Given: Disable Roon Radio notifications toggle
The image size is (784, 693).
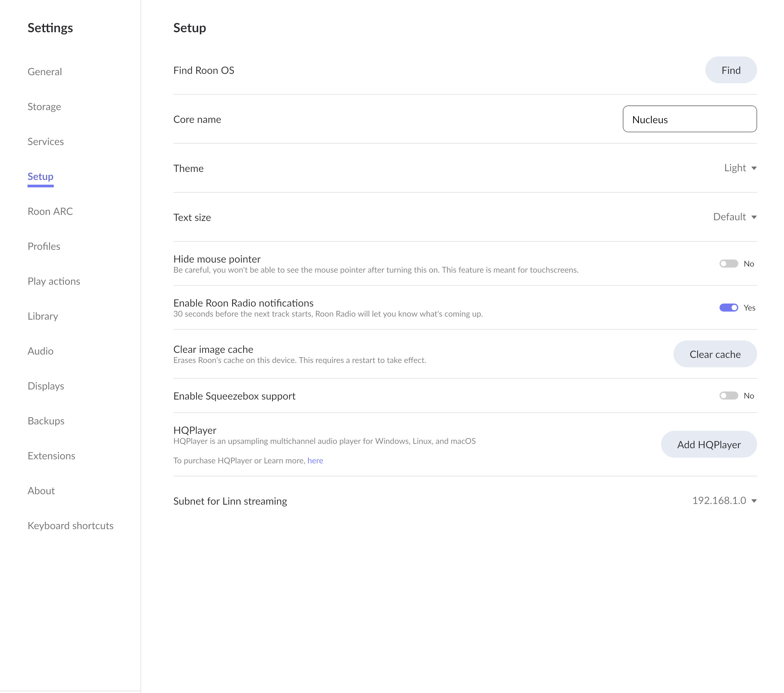Looking at the screenshot, I should coord(728,308).
